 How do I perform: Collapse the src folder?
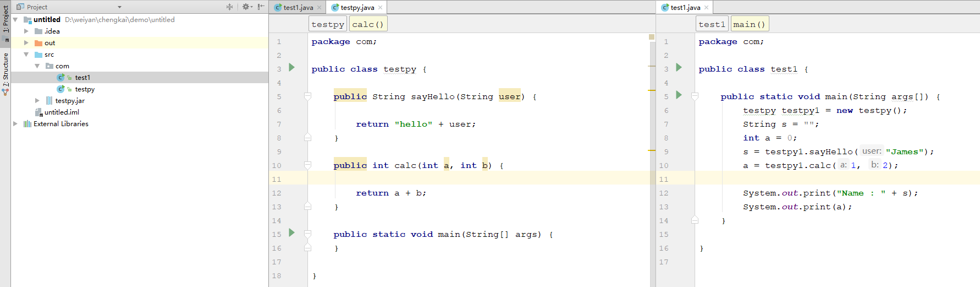[26, 55]
